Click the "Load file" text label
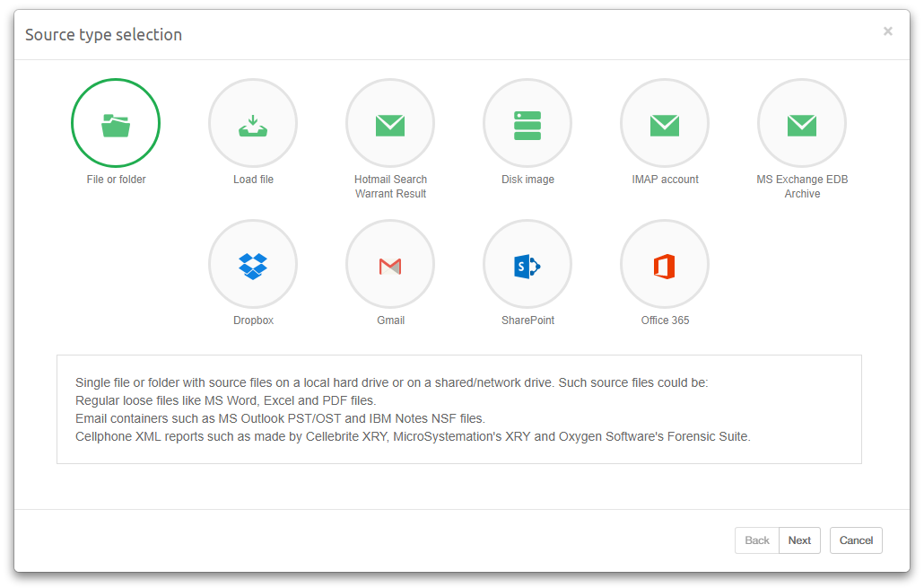This screenshot has width=924, height=588. [x=253, y=180]
